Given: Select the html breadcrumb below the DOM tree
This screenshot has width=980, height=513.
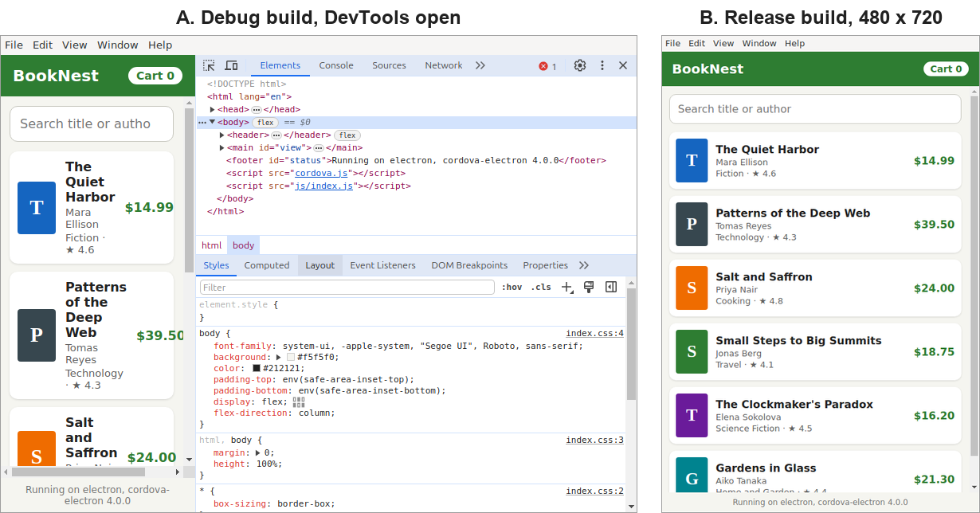Looking at the screenshot, I should [211, 245].
